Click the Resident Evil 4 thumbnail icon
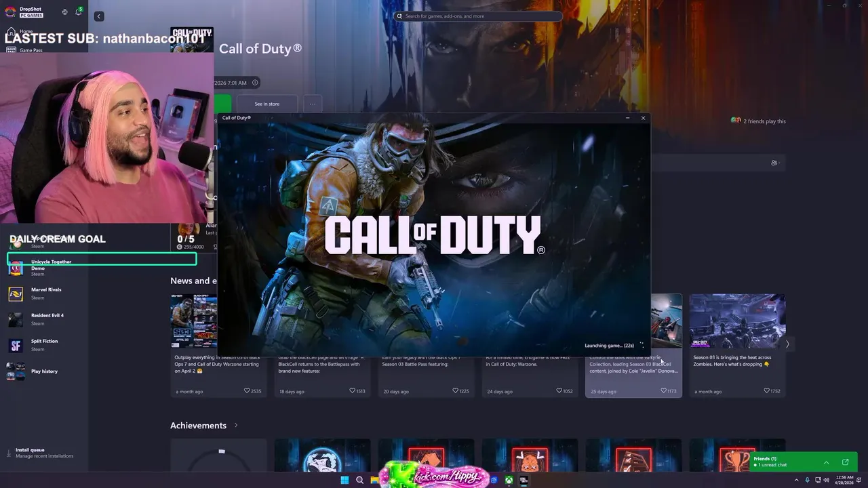868x488 pixels. (x=16, y=319)
